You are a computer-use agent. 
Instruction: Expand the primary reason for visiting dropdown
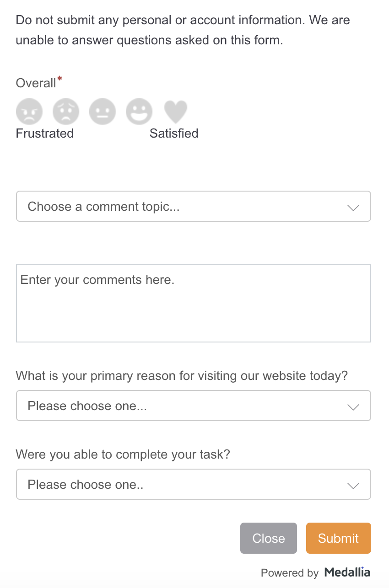194,406
